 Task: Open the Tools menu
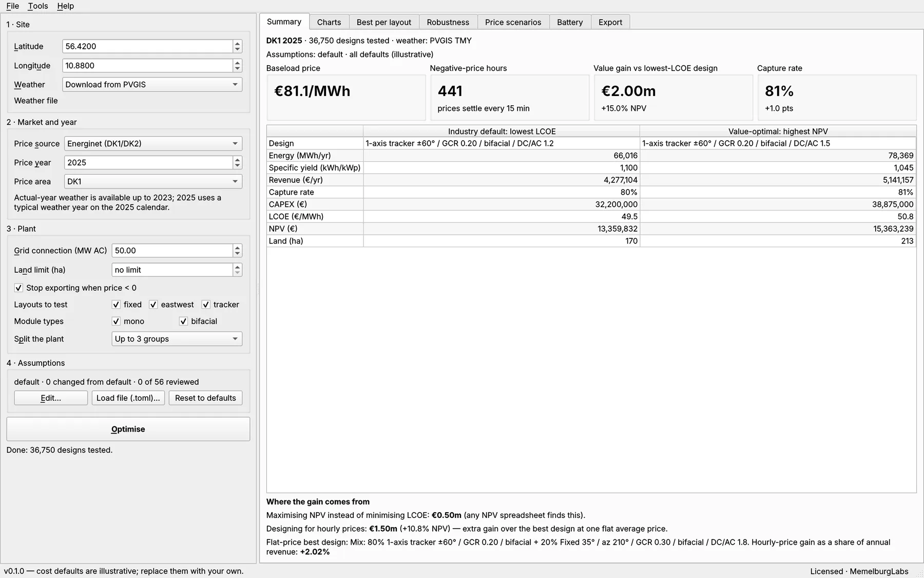tap(38, 6)
